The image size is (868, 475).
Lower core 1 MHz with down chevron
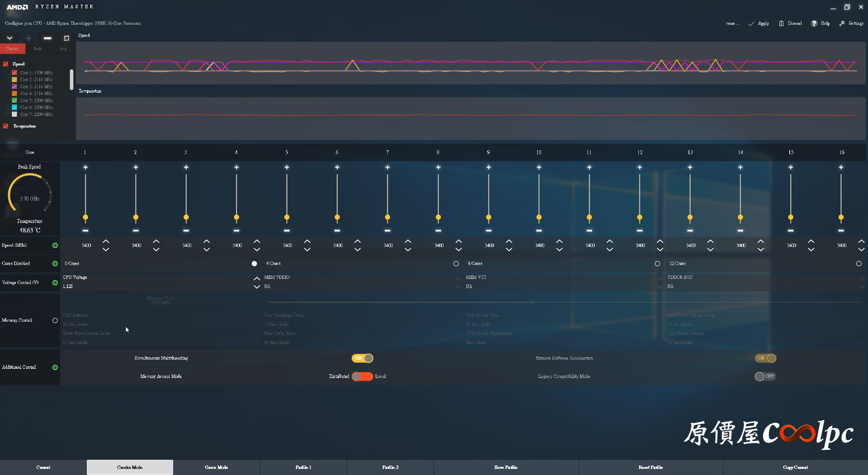(x=106, y=249)
